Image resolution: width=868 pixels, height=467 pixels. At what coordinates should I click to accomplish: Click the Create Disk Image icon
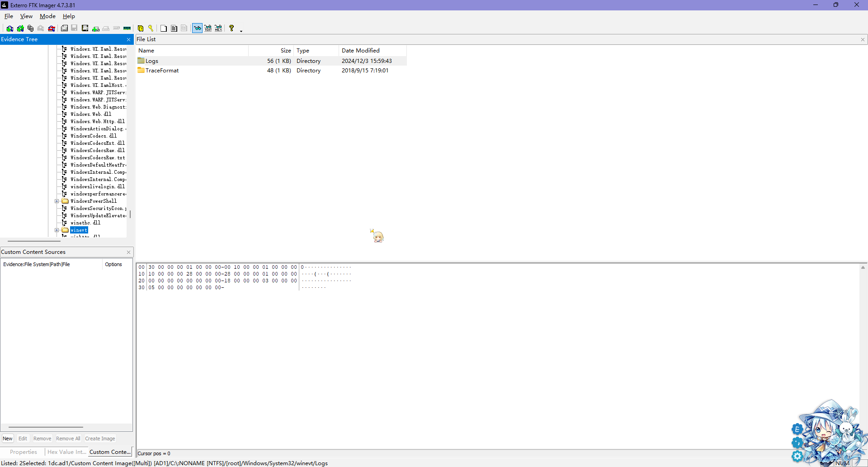coord(64,28)
